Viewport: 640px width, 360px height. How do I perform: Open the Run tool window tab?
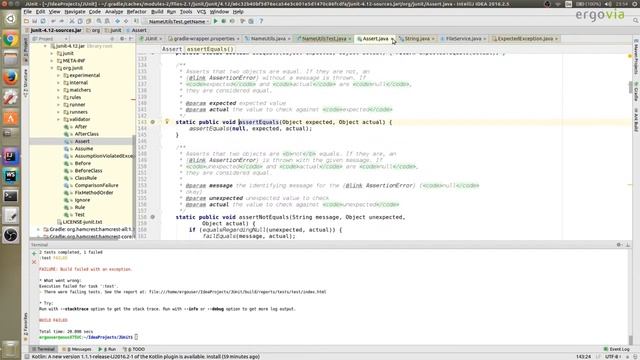pos(107,349)
